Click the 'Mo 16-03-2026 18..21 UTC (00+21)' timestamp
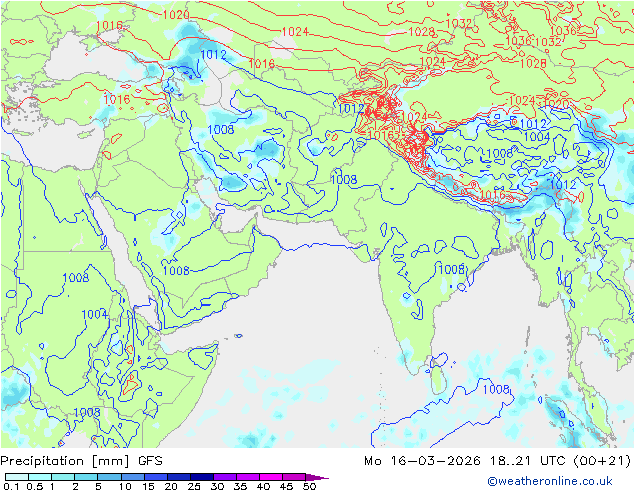This screenshot has height=490, width=634. [x=497, y=461]
